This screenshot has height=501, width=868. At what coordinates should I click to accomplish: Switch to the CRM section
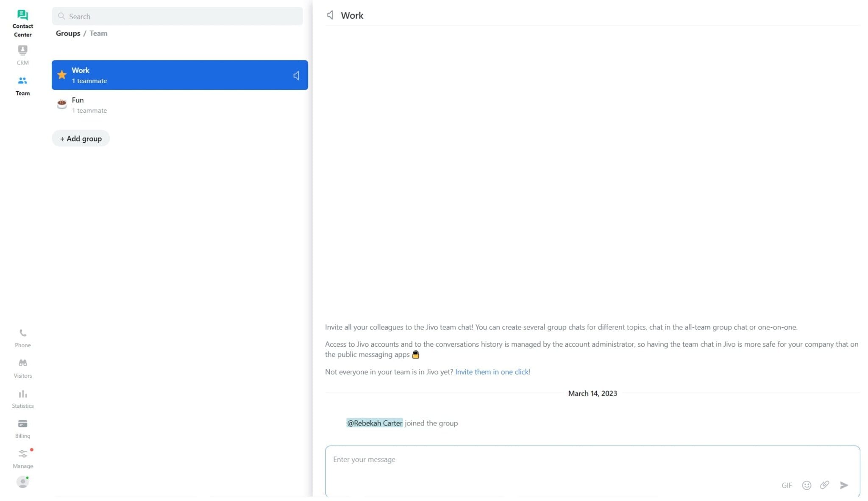point(22,54)
